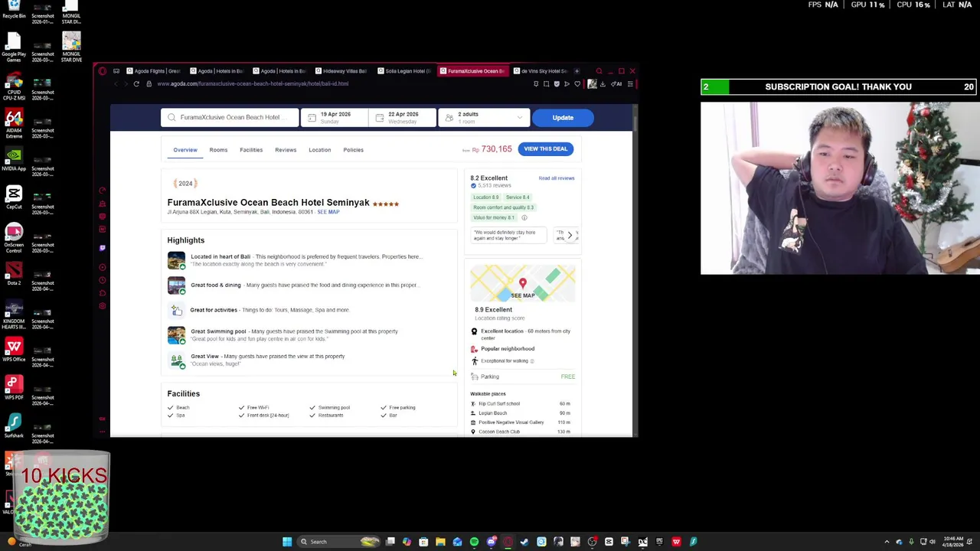Image resolution: width=980 pixels, height=551 pixels.
Task: Open CapCut desktop shortcut
Action: (14, 197)
